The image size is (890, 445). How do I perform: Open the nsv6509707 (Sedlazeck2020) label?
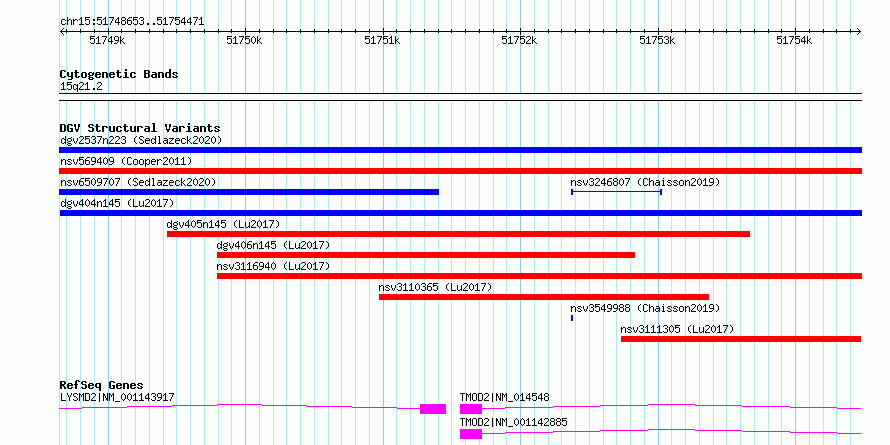[138, 182]
